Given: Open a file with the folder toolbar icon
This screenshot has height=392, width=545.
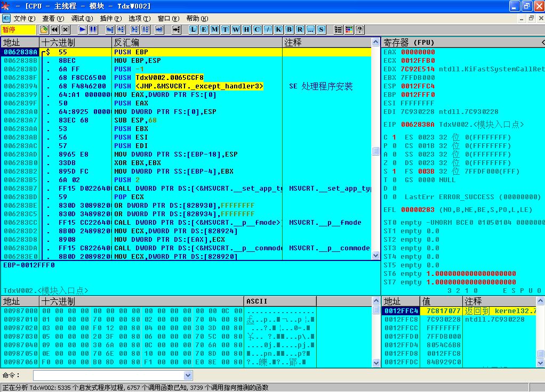Looking at the screenshot, I should [44, 29].
